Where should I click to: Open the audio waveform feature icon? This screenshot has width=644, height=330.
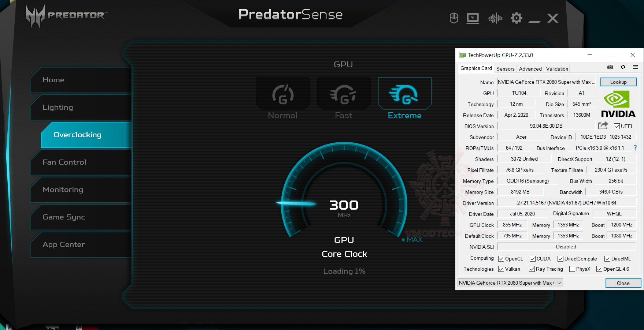[495, 18]
